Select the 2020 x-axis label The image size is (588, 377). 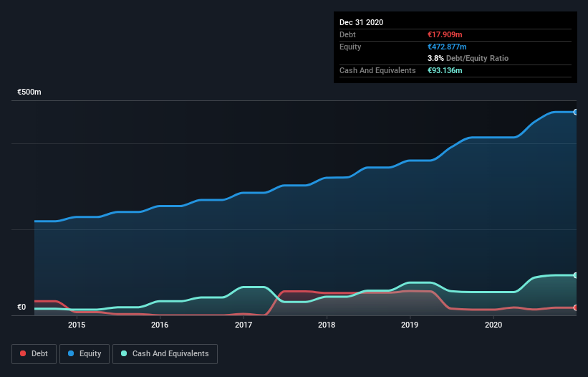(x=493, y=325)
